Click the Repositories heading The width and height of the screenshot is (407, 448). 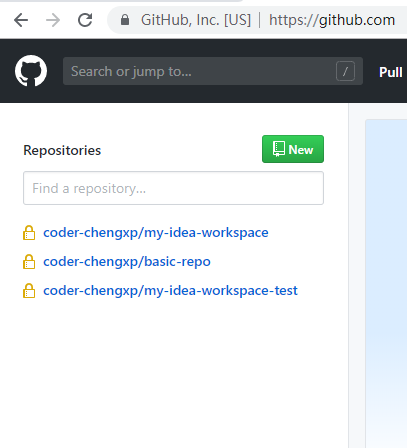[62, 150]
